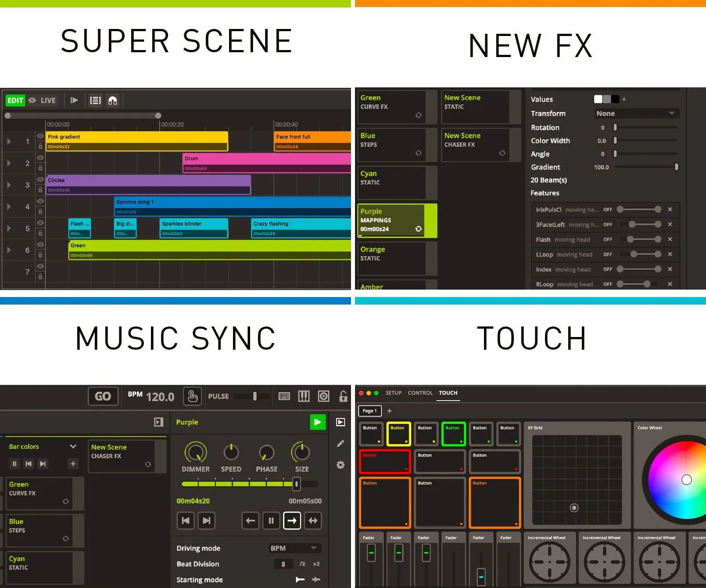
Task: Open the SETUP tab
Action: click(x=394, y=393)
